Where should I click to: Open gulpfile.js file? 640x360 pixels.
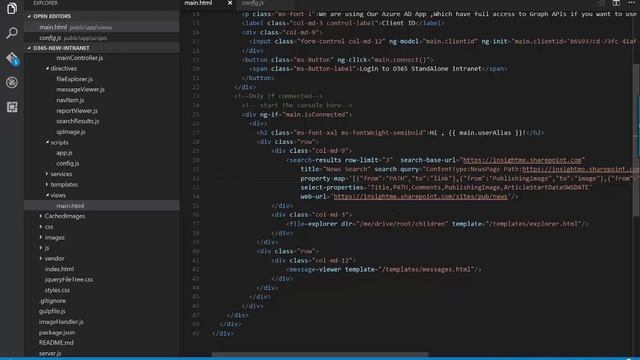(52, 311)
